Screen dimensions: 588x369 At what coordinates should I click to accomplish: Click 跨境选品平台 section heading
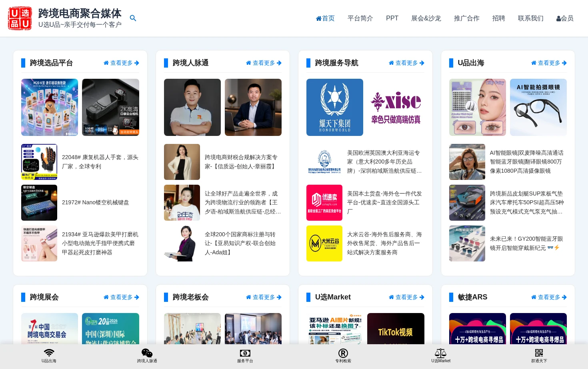[x=52, y=63]
